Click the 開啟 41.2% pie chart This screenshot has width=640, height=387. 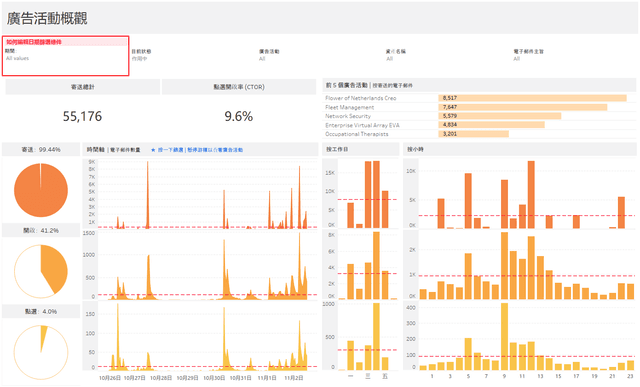[x=41, y=271]
